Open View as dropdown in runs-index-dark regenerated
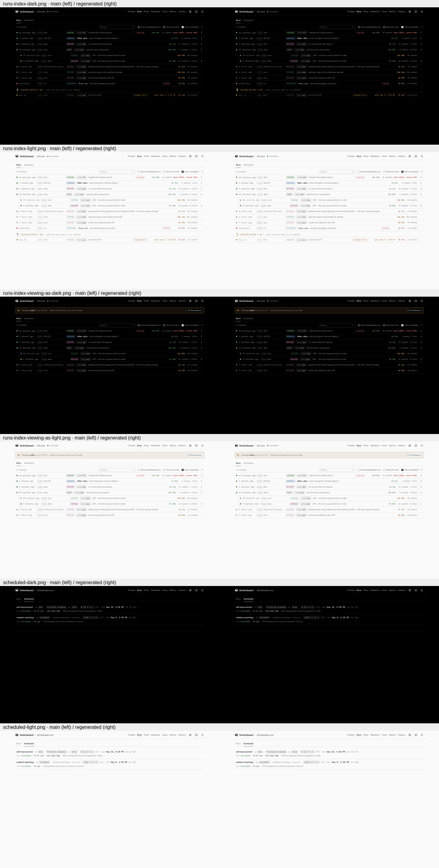Image resolution: width=439 pixels, height=868 pixels. [337, 27]
